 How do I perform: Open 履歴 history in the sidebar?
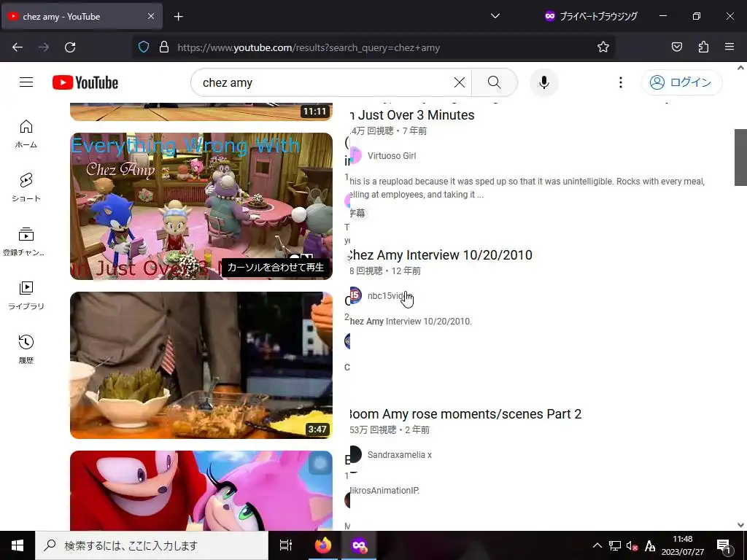[x=26, y=350]
